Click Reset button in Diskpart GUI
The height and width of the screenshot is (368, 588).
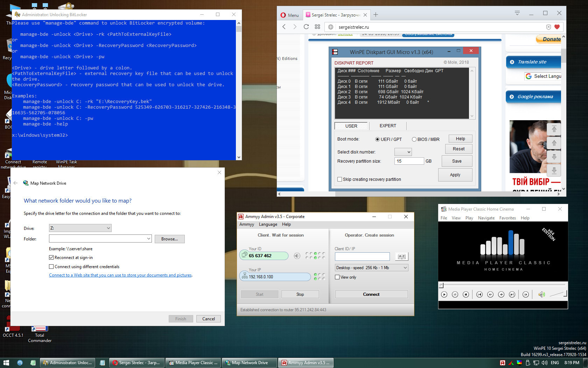[x=458, y=149]
